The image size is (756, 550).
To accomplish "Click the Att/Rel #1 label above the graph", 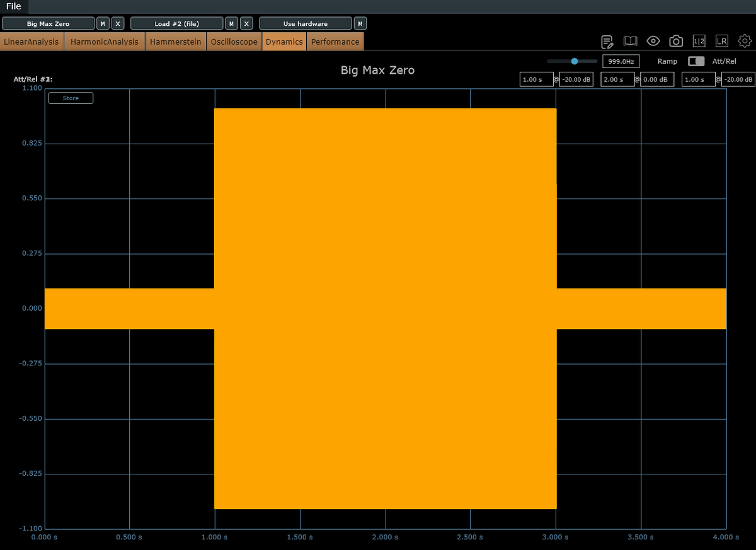I will point(33,79).
